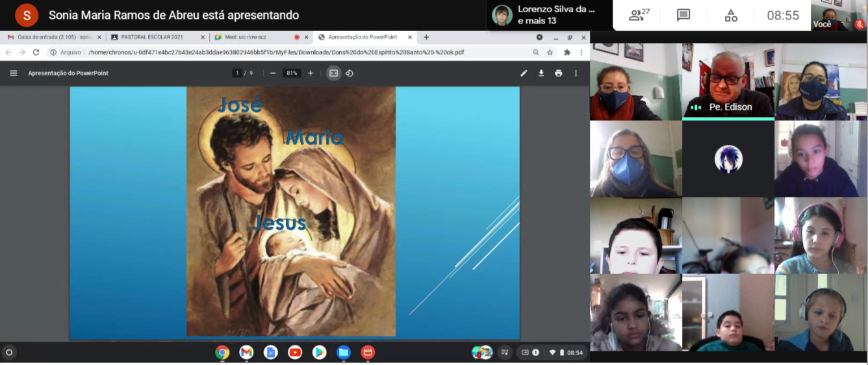Bookmark this page with star icon

(550, 53)
